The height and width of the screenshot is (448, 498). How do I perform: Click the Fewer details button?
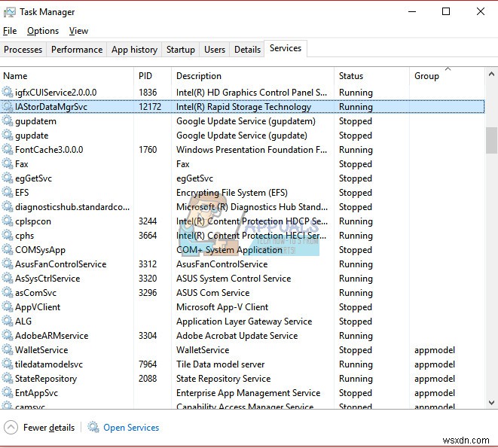(x=49, y=428)
